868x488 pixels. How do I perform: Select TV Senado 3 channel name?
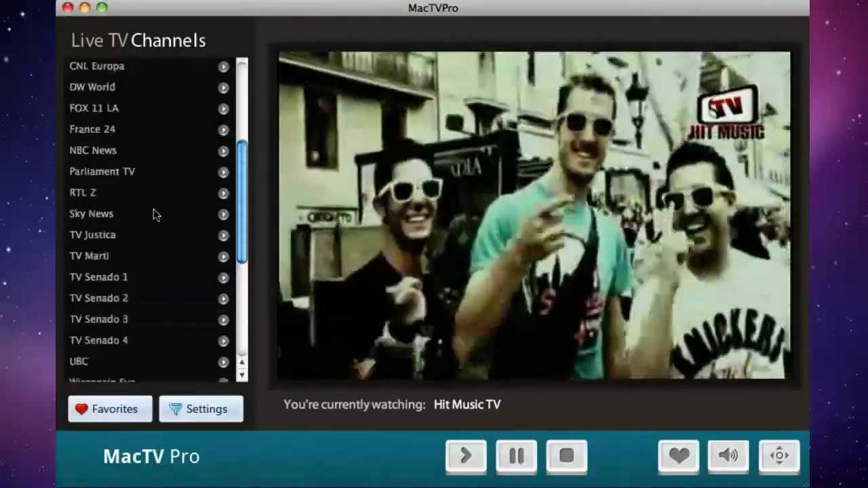coord(98,319)
